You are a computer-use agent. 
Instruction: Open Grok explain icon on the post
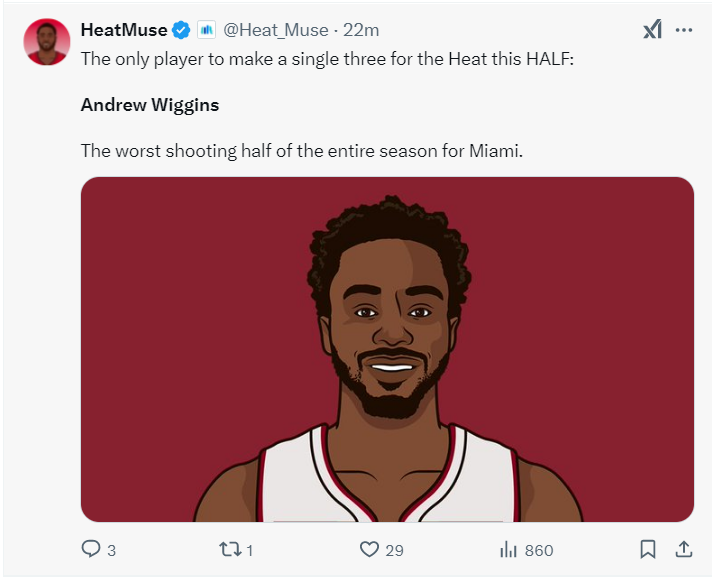(652, 30)
